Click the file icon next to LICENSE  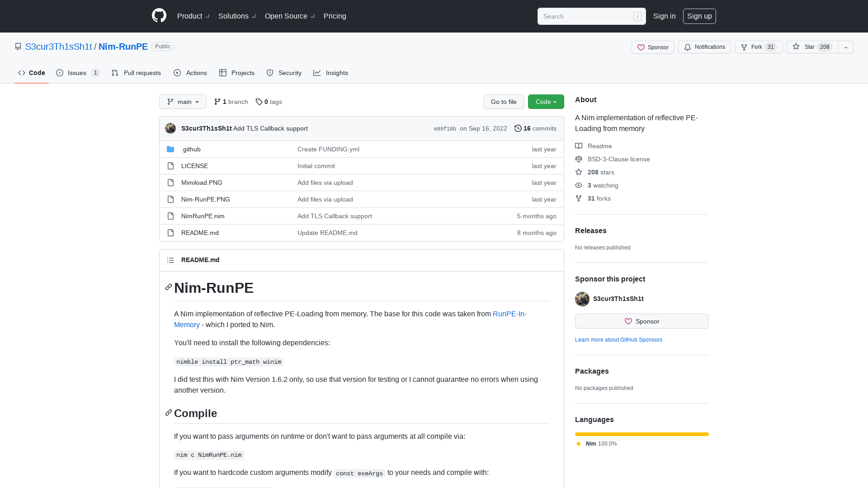point(170,166)
